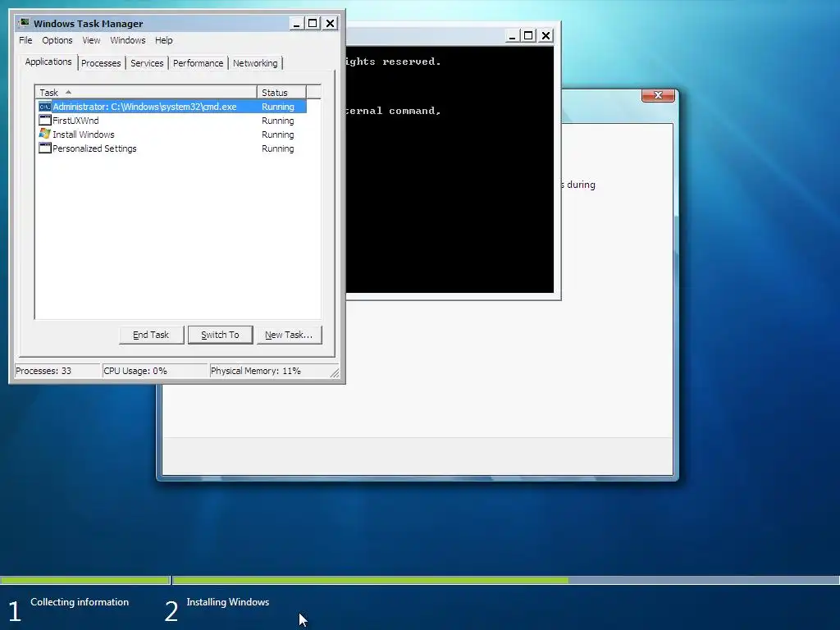
Task: Select the Administrator cmd.exe task row
Action: [172, 107]
